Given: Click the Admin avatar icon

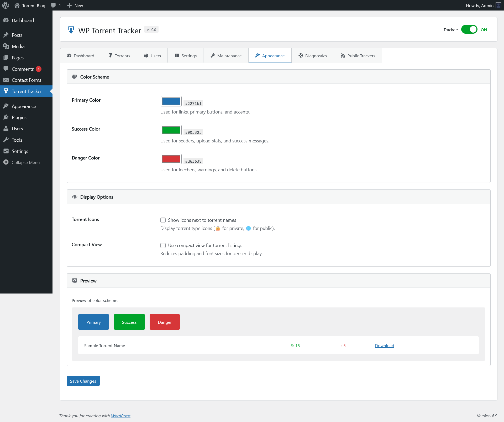Looking at the screenshot, I should pyautogui.click(x=498, y=6).
